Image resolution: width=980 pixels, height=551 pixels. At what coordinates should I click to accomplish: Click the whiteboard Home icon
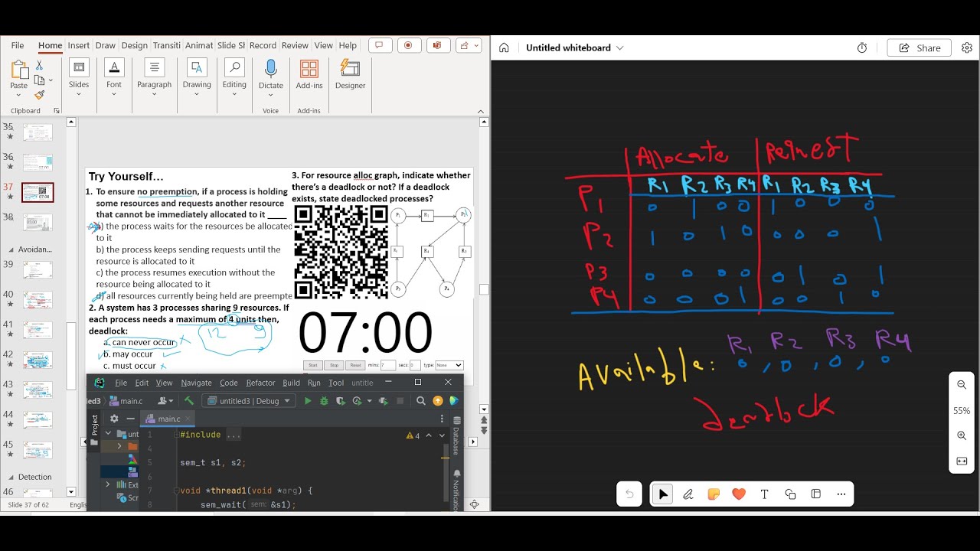[x=504, y=47]
